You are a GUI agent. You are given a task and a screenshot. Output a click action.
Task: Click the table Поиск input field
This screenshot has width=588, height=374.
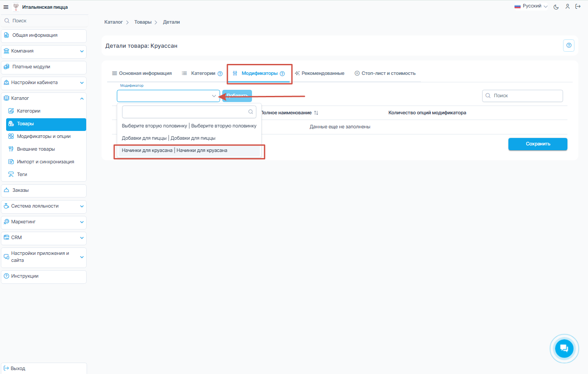[522, 95]
